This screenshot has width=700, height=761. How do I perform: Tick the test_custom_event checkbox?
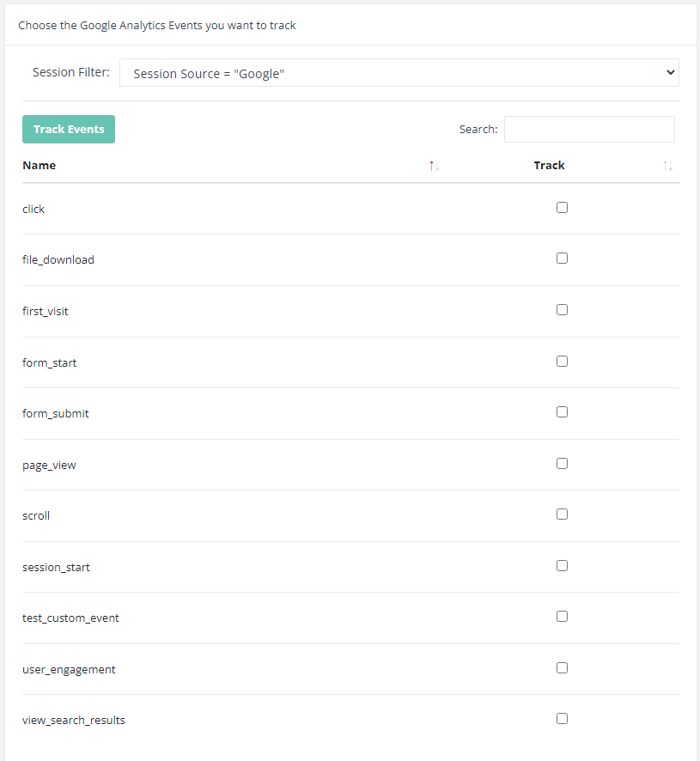[x=562, y=617]
